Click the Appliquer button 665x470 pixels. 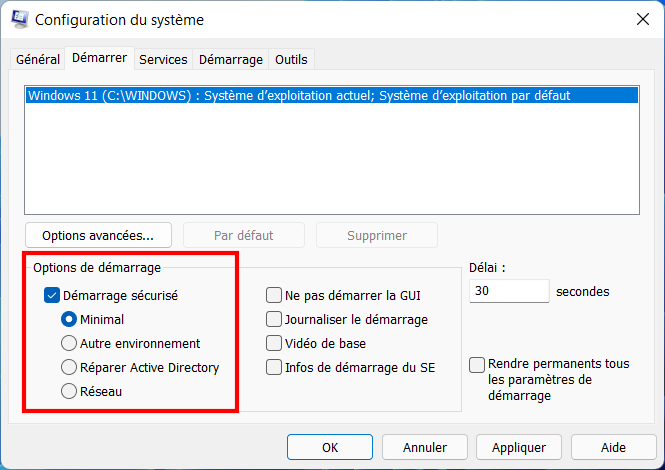click(x=519, y=447)
